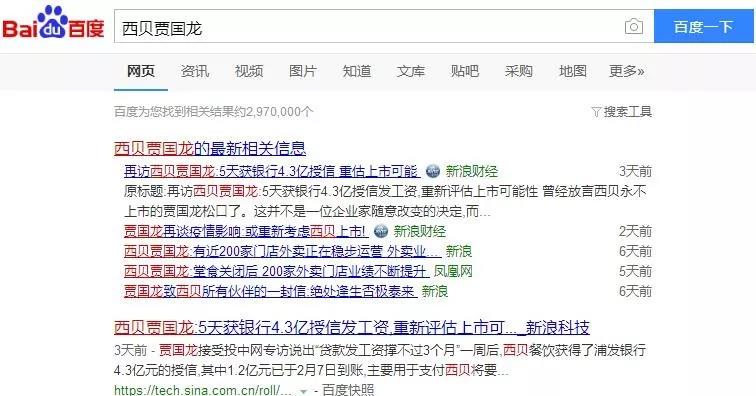
Task: Click in the search box containing 西贝贾国龙
Action: [x=369, y=27]
